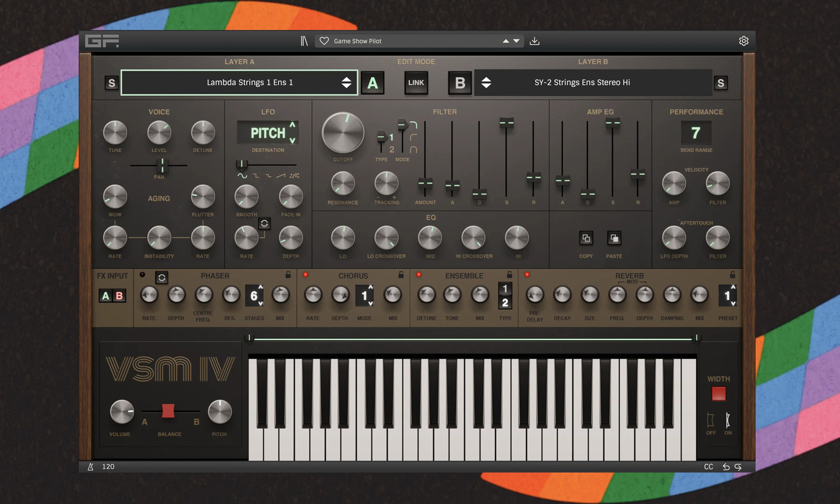Redo the last change
This screenshot has width=840, height=504.
point(738,466)
